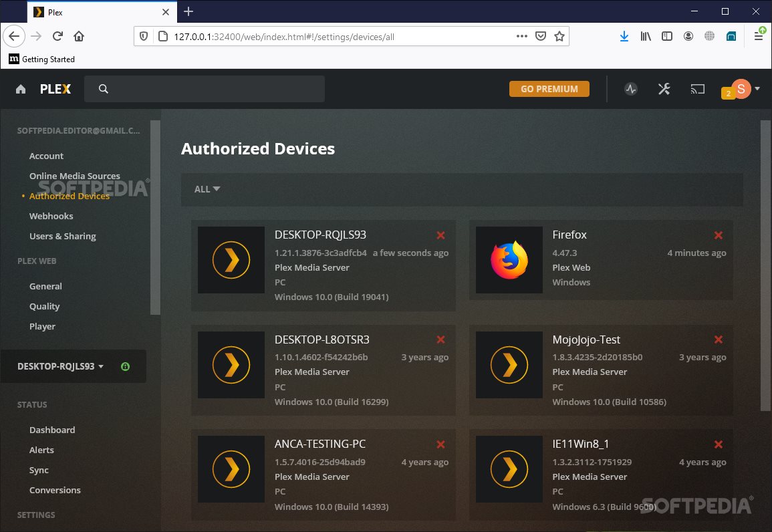This screenshot has width=772, height=532.
Task: Click the home icon next to Plex logo
Action: point(20,88)
